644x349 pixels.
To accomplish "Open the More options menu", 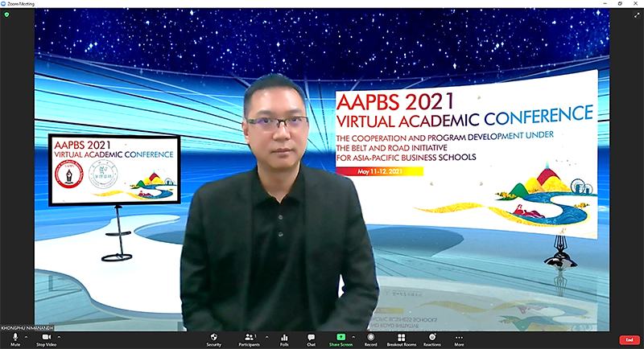I will (x=459, y=339).
